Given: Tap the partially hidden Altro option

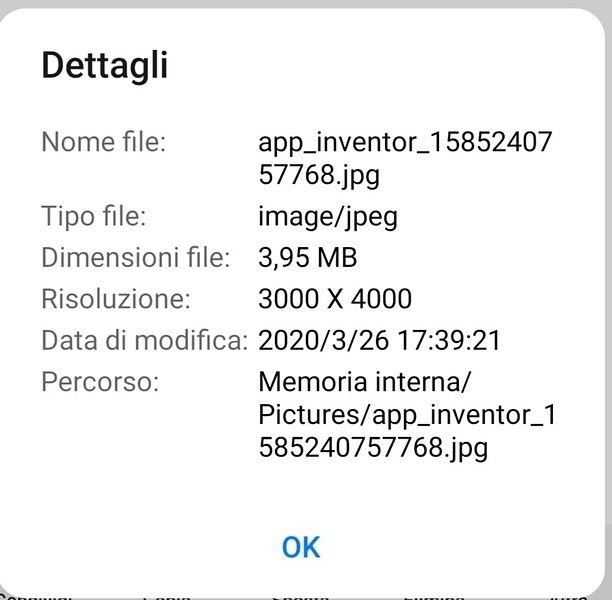Looking at the screenshot, I should pyautogui.click(x=566, y=594).
